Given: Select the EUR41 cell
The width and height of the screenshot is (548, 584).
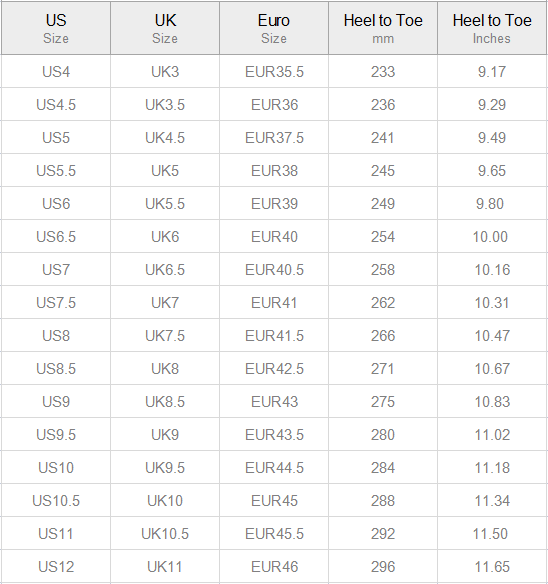Looking at the screenshot, I should click(x=274, y=302).
